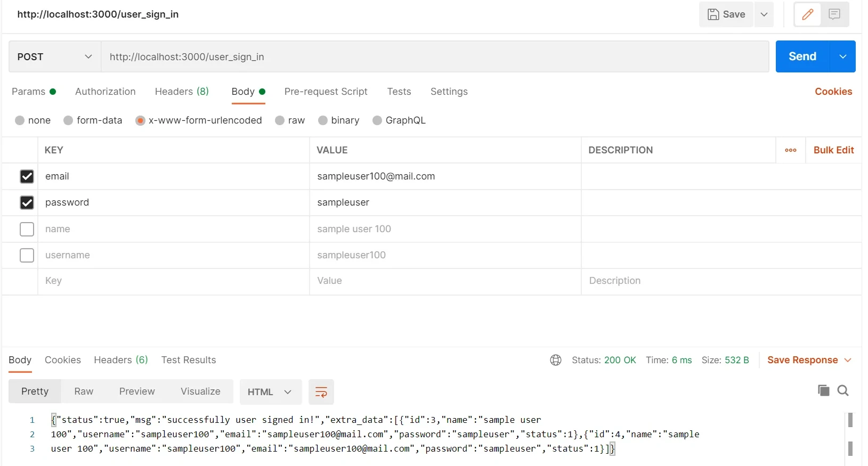Viewport: 868px width, 466px height.
Task: Copy the response with clipboard icon
Action: tap(823, 390)
